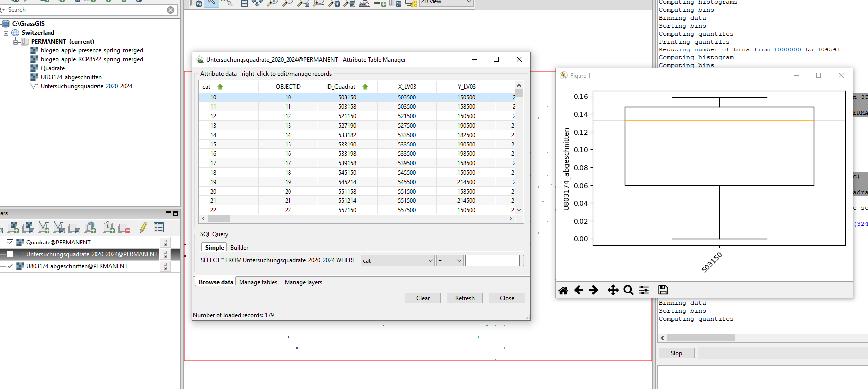Click the OBJECTID column header
The image size is (868, 389).
click(x=288, y=87)
